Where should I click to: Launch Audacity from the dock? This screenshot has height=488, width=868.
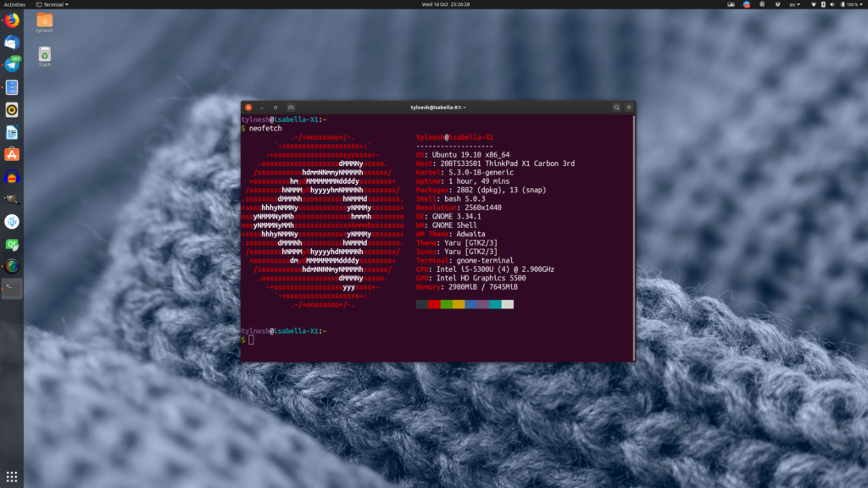coord(12,177)
